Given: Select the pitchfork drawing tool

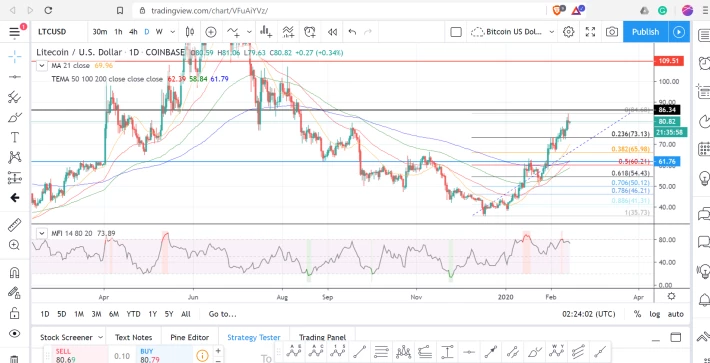Looking at the screenshot, I should tap(14, 97).
